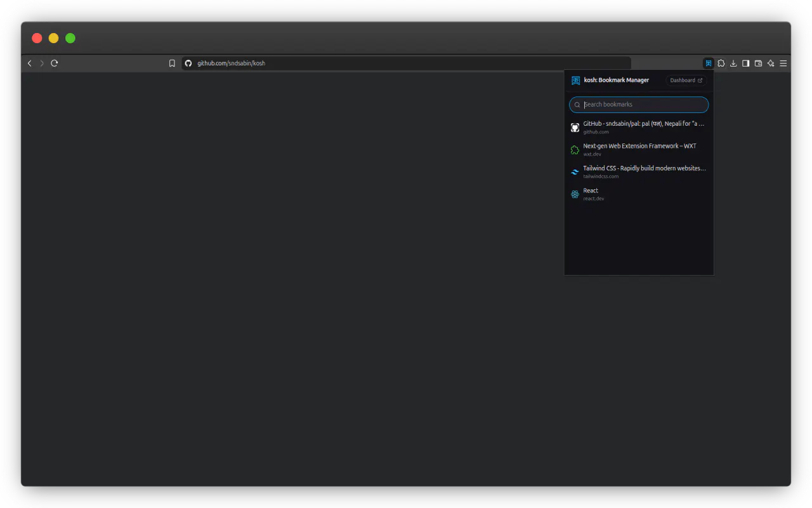
Task: Go back to the previous page
Action: [x=29, y=63]
